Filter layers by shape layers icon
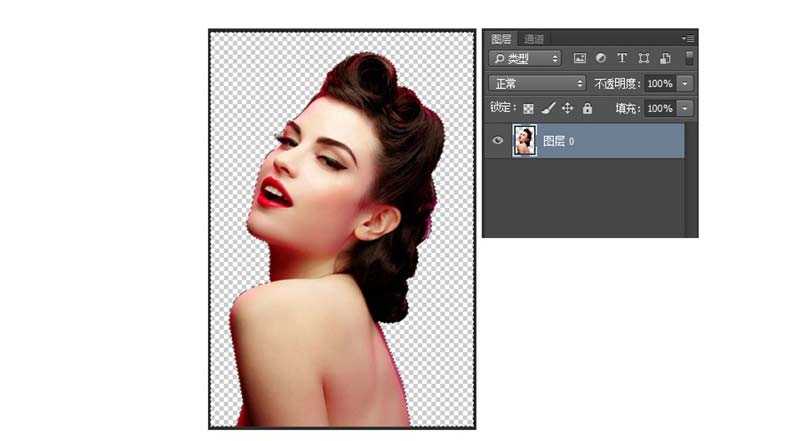This screenshot has width=800, height=441. (x=644, y=58)
